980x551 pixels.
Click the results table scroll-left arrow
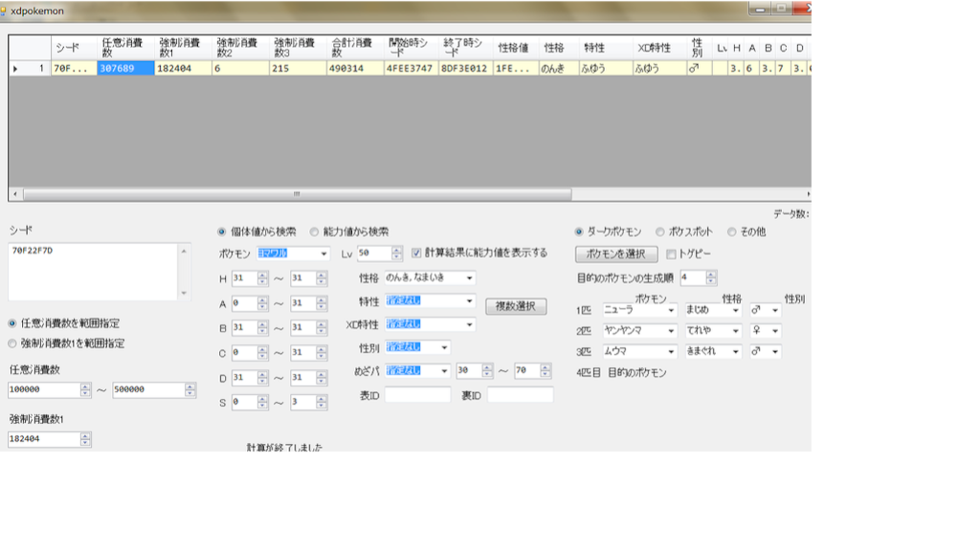[x=15, y=194]
